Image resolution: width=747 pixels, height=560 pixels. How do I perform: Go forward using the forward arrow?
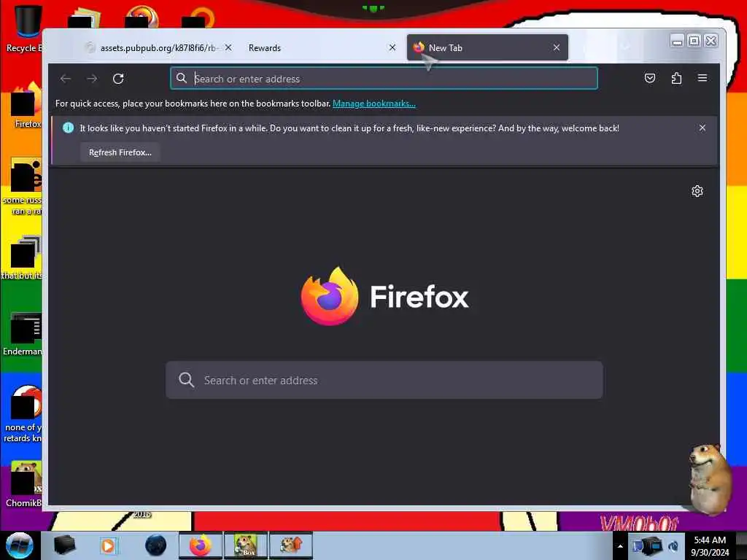[x=92, y=79]
